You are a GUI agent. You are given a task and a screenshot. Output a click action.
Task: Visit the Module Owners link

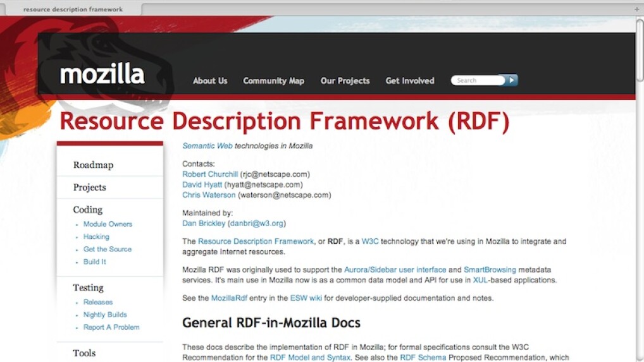(x=108, y=224)
